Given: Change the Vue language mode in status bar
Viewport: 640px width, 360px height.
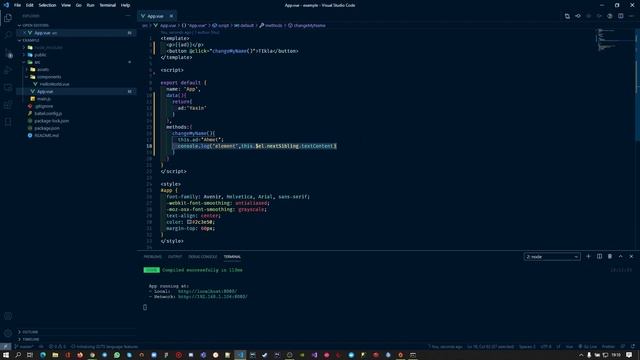Looking at the screenshot, I should [569, 347].
